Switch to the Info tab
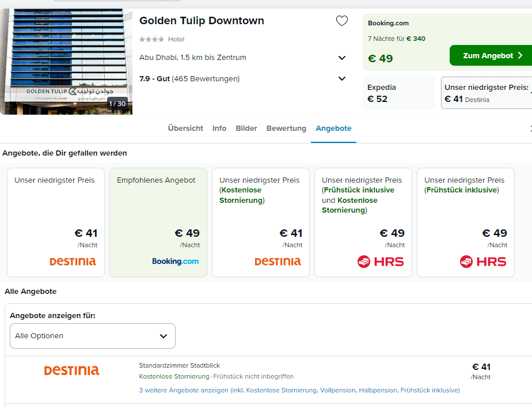Screen dimensions: 532x408 coord(219,129)
